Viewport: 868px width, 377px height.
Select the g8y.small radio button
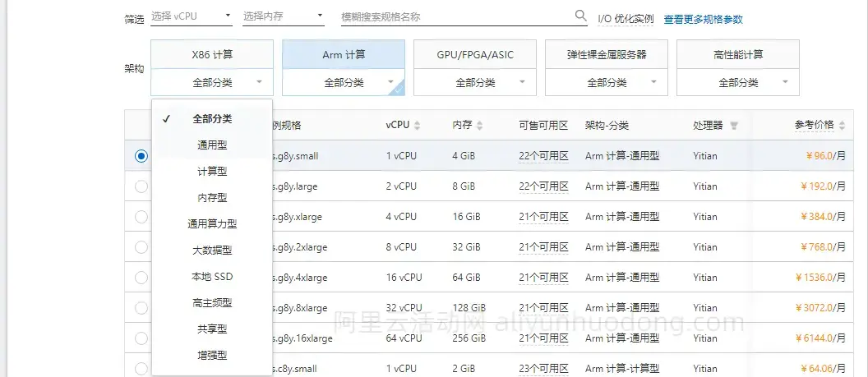click(141, 156)
